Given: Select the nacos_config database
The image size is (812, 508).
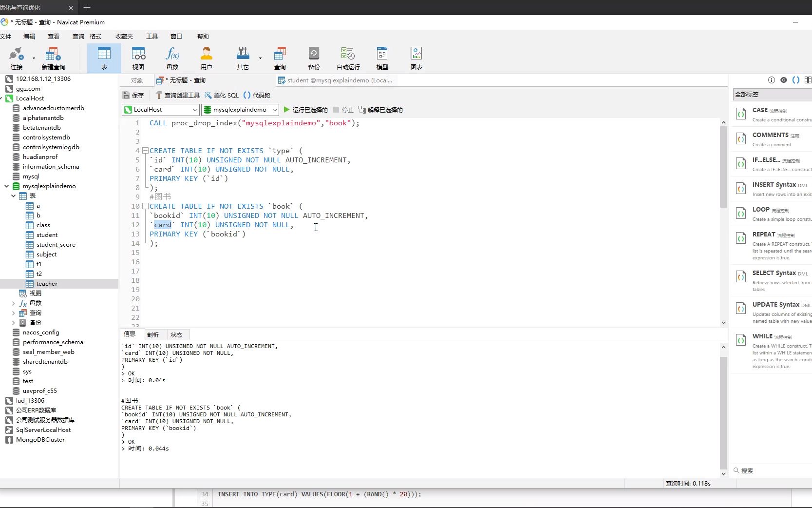Looking at the screenshot, I should pyautogui.click(x=41, y=332).
